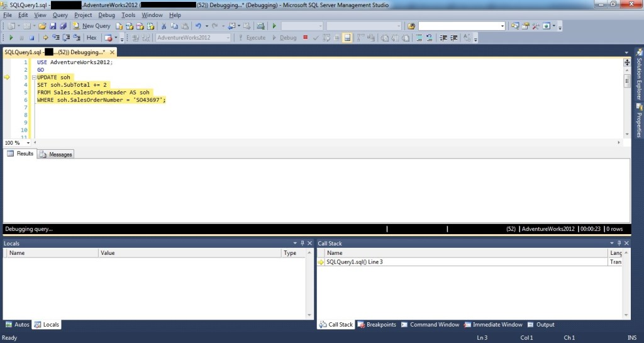Viewport: 644px width, 343px height.
Task: Click the Step Over icon
Action: [x=65, y=38]
